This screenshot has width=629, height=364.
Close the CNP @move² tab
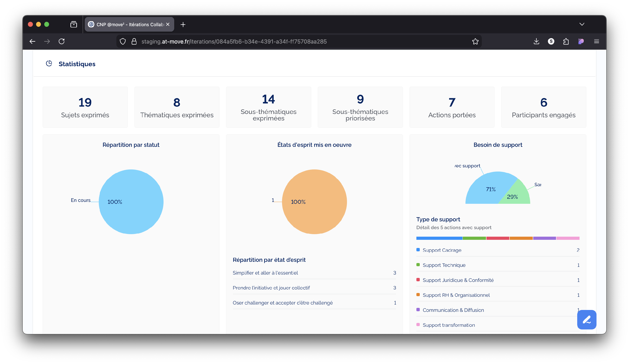[168, 25]
